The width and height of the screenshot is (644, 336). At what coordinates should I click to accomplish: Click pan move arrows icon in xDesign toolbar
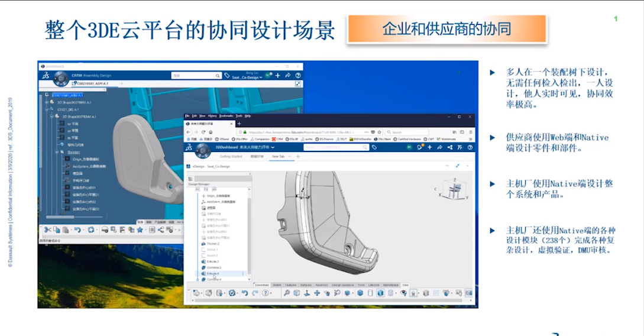(x=317, y=293)
